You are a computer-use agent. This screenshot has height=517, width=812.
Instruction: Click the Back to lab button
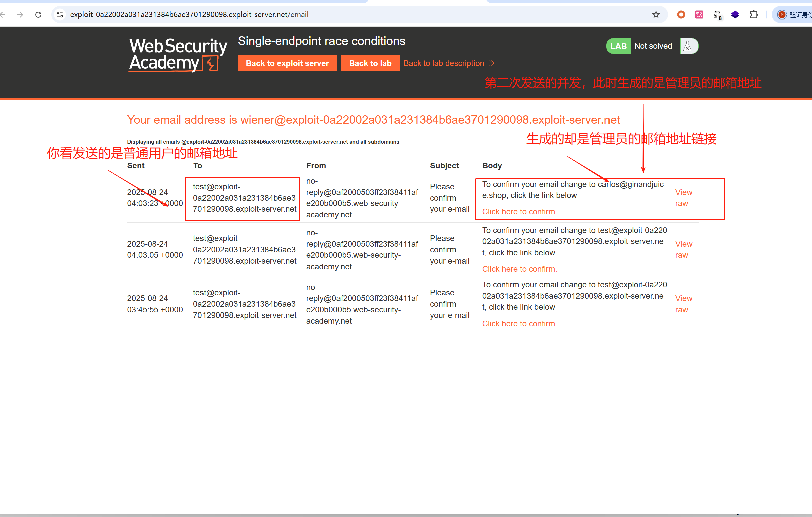pyautogui.click(x=370, y=63)
